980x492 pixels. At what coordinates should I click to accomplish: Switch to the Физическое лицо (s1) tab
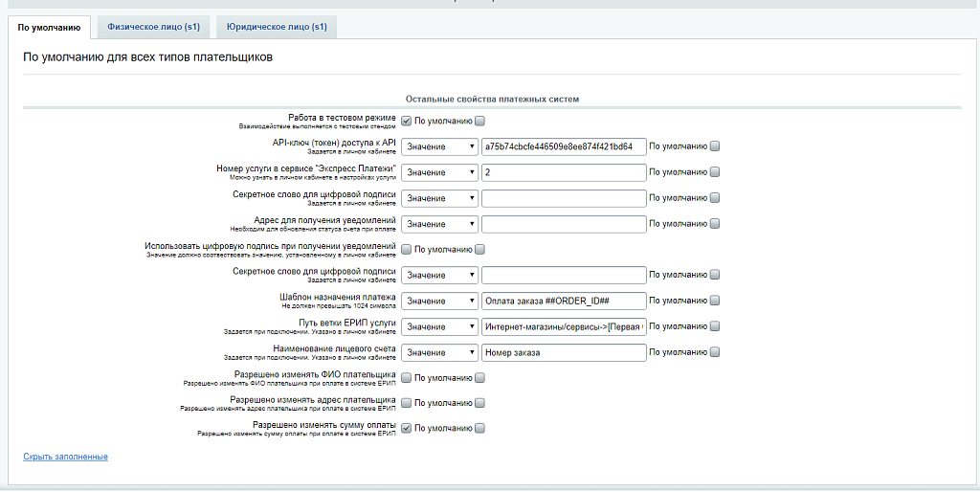coord(153,27)
